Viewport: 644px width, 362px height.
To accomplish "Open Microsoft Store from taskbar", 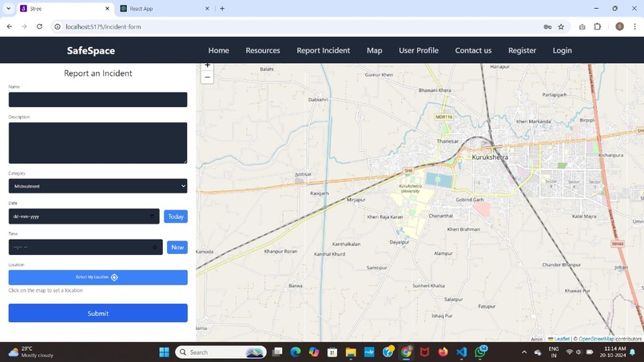I will 332,352.
